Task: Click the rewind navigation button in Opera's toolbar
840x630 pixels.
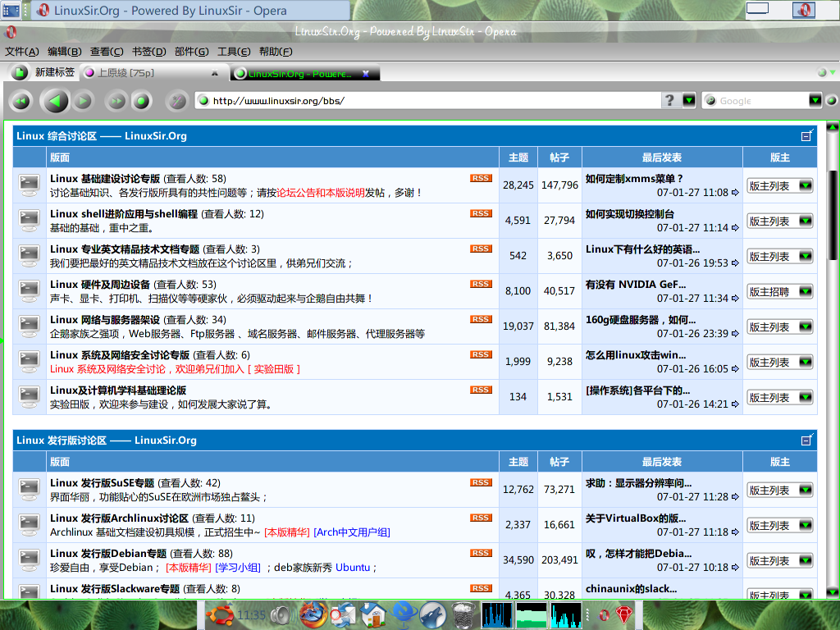Action: pyautogui.click(x=21, y=101)
